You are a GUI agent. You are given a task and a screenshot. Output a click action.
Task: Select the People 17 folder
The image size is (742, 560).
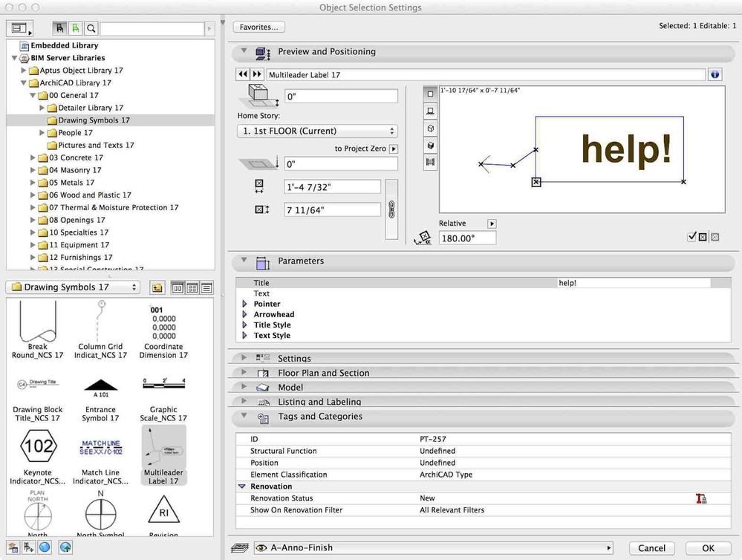75,133
